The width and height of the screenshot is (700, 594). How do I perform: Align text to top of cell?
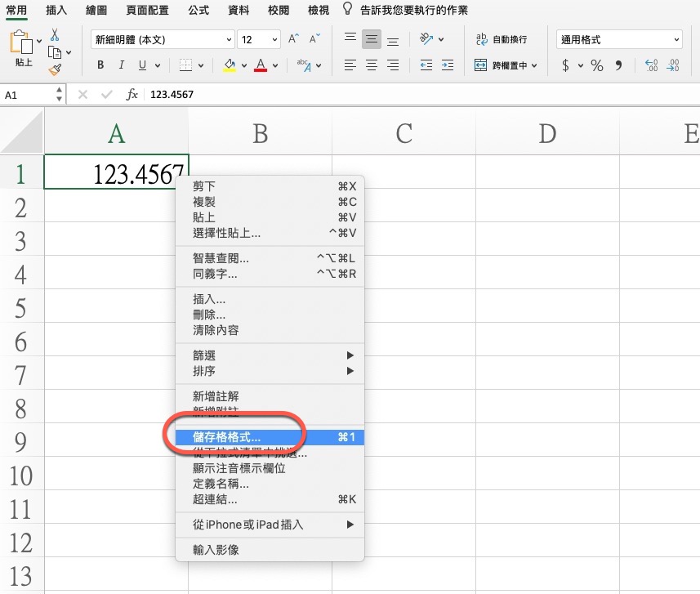pyautogui.click(x=350, y=38)
